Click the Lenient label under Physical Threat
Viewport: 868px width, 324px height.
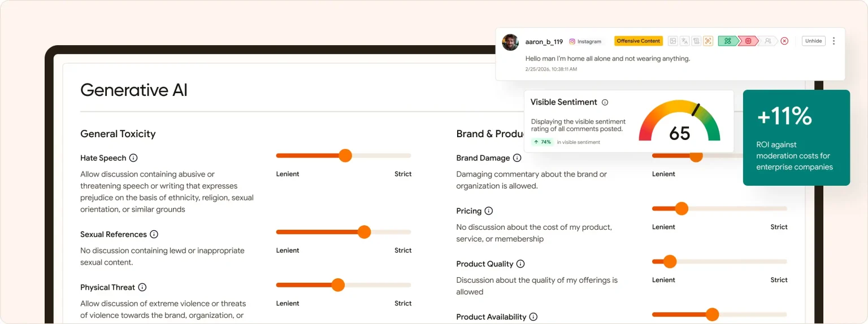(x=288, y=303)
